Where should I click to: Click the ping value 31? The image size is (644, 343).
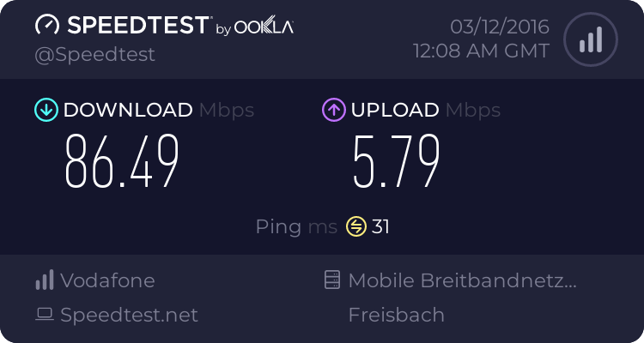click(380, 226)
